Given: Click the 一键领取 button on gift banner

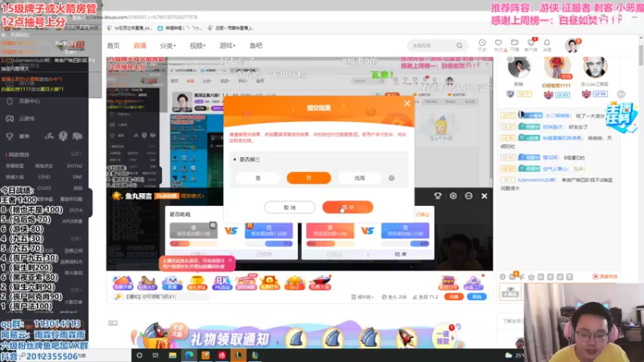Looking at the screenshot, I should pos(445,337).
